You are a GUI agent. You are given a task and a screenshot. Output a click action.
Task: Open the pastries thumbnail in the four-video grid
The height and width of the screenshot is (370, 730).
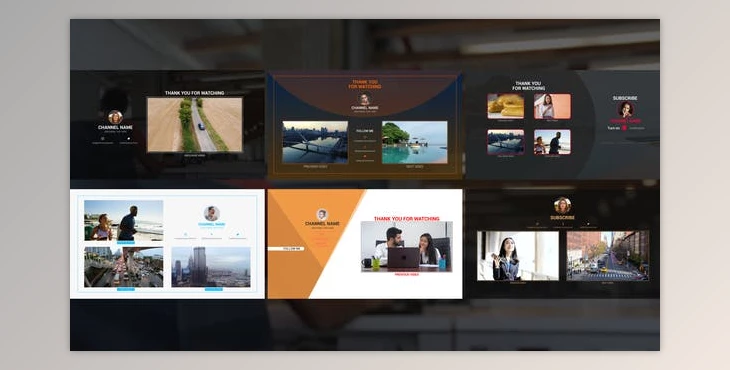506,106
